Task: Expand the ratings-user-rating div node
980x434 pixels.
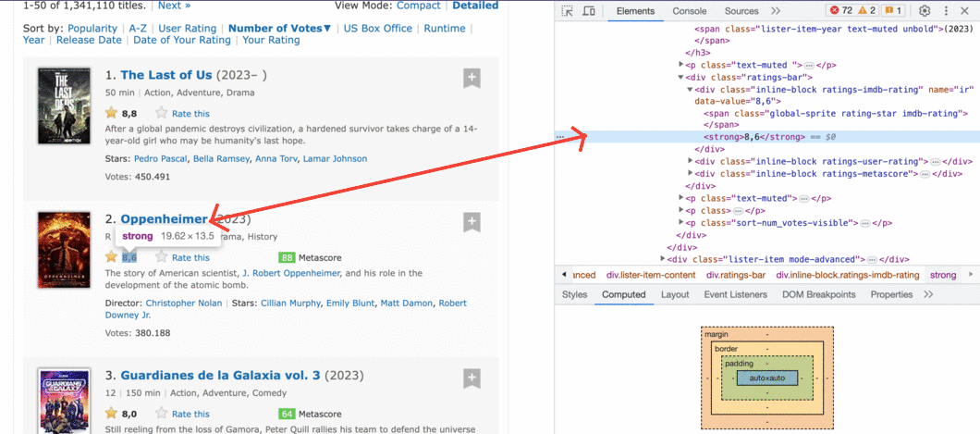Action: 691,161
